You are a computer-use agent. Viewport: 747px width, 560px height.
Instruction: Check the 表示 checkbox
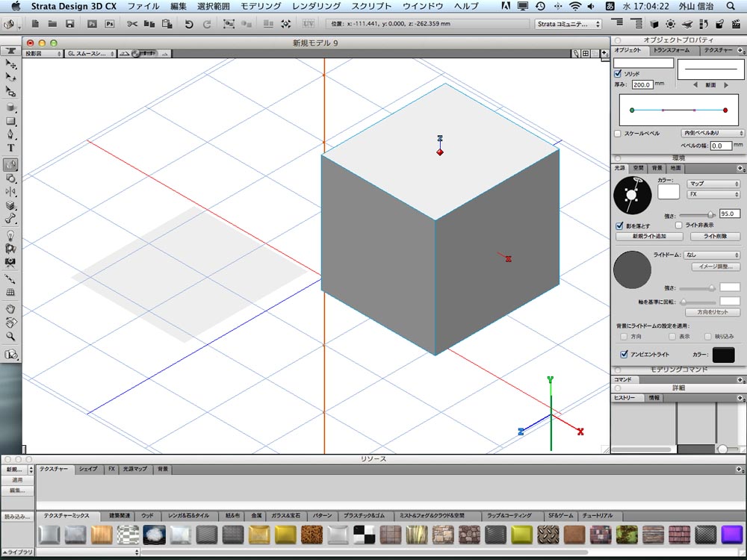pyautogui.click(x=672, y=337)
